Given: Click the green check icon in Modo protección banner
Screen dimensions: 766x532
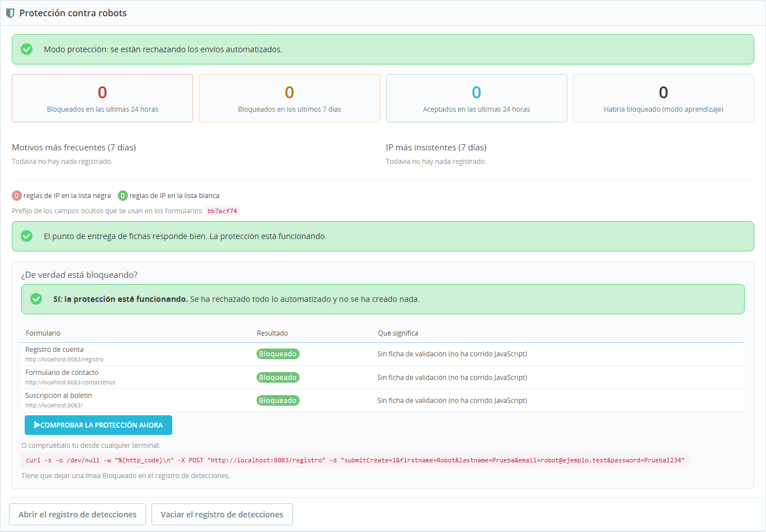Looking at the screenshot, I should (x=26, y=49).
